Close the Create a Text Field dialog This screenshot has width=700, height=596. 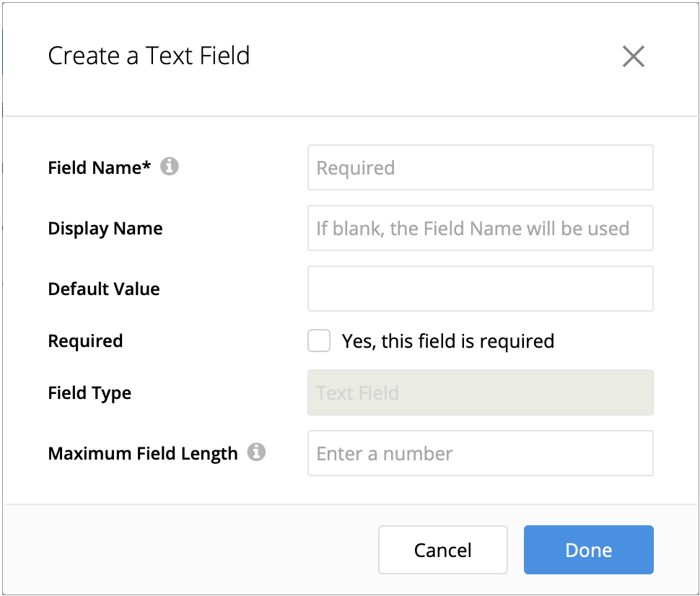633,56
